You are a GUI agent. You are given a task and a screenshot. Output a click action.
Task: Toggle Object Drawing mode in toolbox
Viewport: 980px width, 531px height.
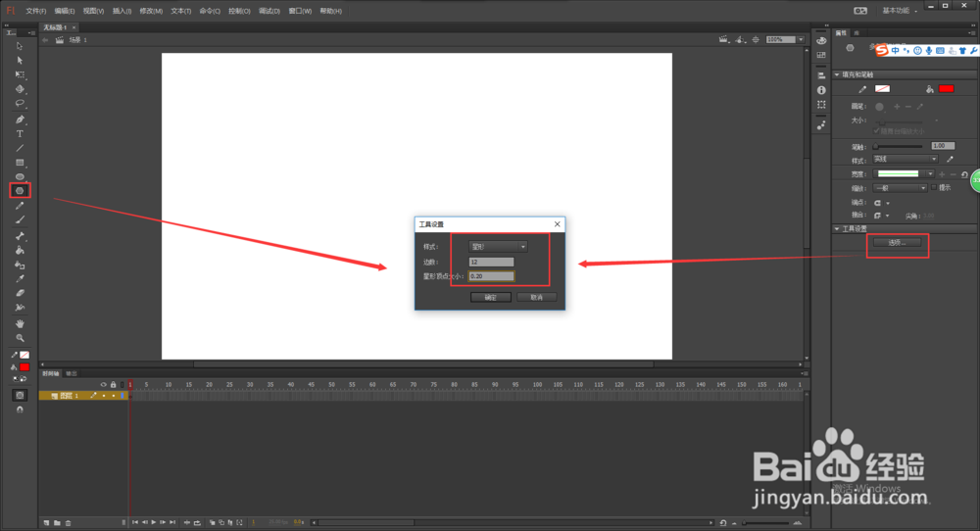coord(20,396)
